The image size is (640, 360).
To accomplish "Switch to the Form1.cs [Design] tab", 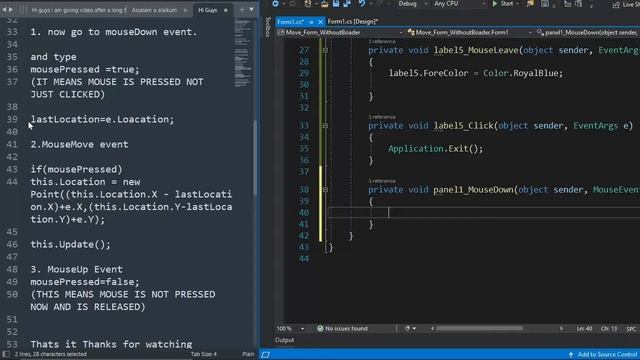I will pos(353,22).
